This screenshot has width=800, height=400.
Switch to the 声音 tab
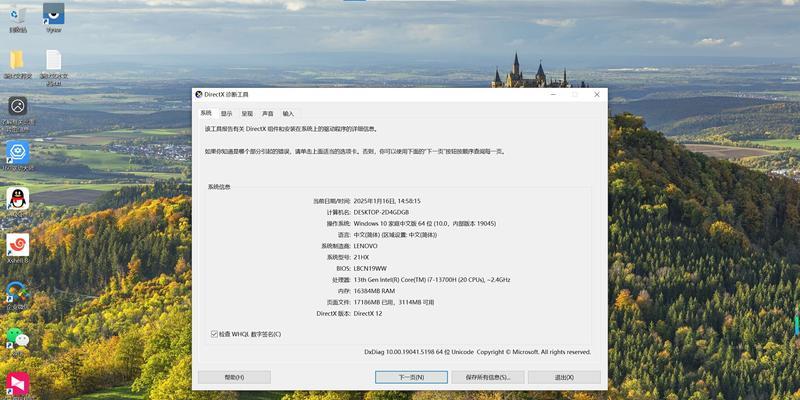(x=267, y=114)
